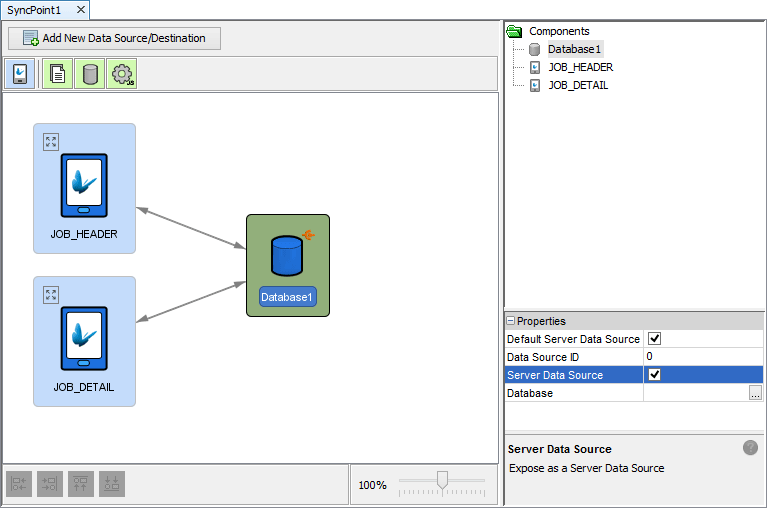The image size is (767, 508).
Task: Click the file documents data source toolbar icon
Action: pos(57,74)
